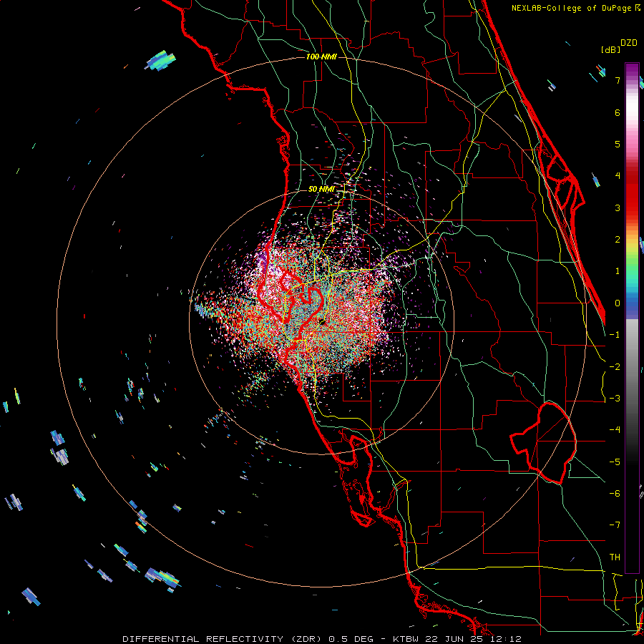Click the -4 dB scale value
The height and width of the screenshot is (644, 644).
[615, 430]
